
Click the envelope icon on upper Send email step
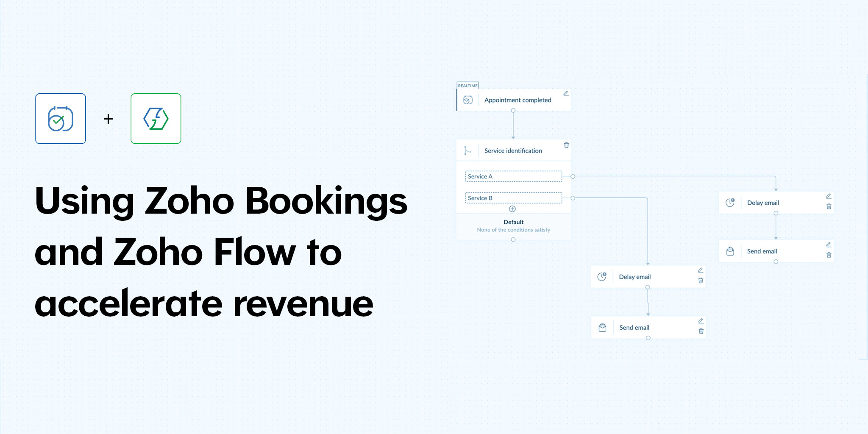coord(730,251)
